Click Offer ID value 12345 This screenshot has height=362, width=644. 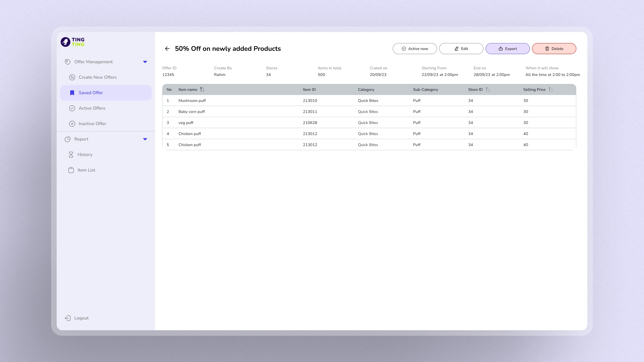point(168,75)
